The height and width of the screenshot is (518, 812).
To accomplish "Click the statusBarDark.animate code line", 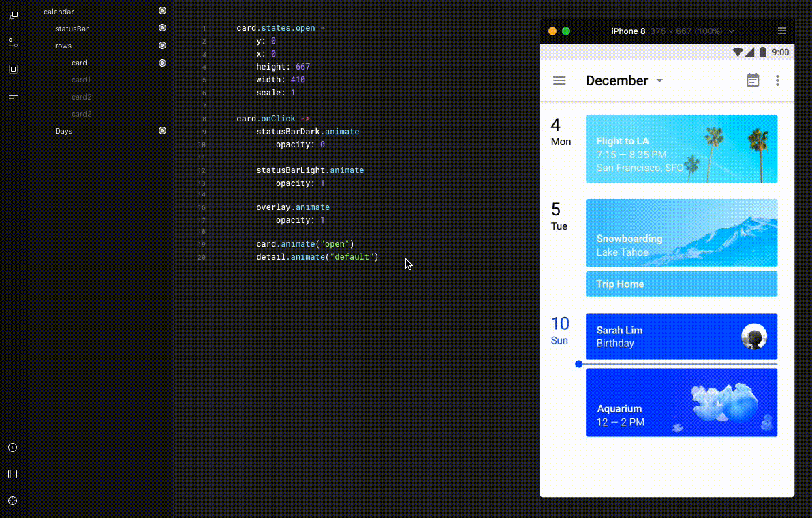I will (x=308, y=132).
